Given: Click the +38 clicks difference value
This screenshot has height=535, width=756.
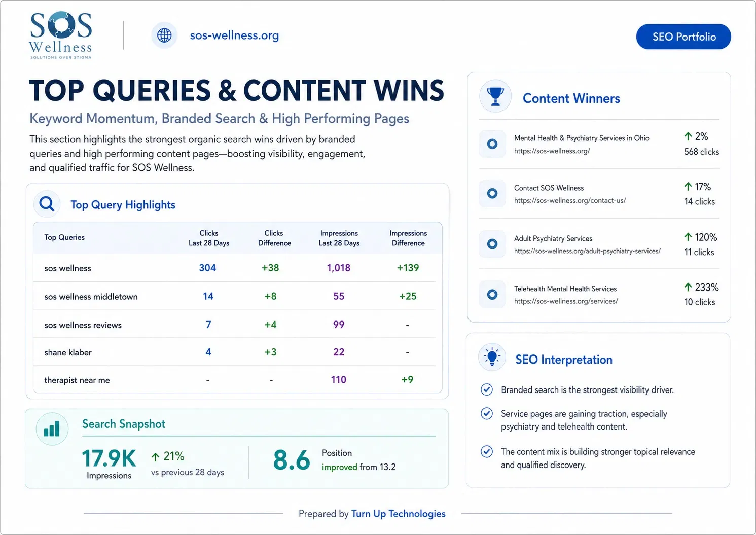Looking at the screenshot, I should coord(270,268).
